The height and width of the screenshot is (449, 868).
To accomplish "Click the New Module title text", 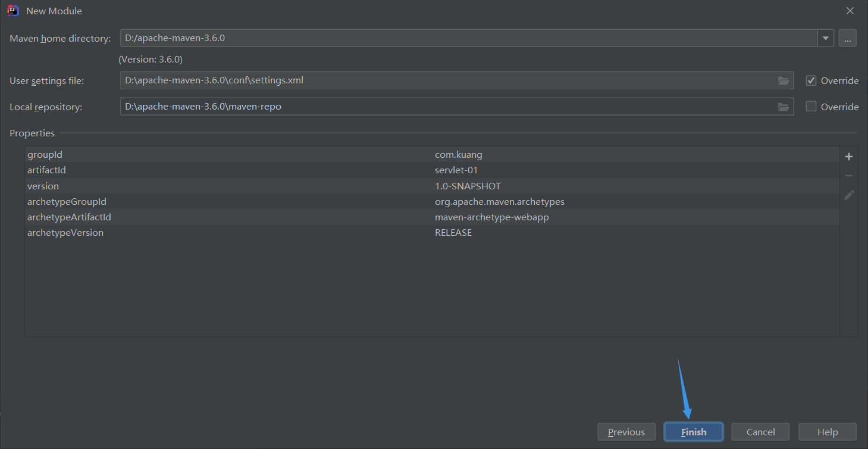I will click(54, 11).
